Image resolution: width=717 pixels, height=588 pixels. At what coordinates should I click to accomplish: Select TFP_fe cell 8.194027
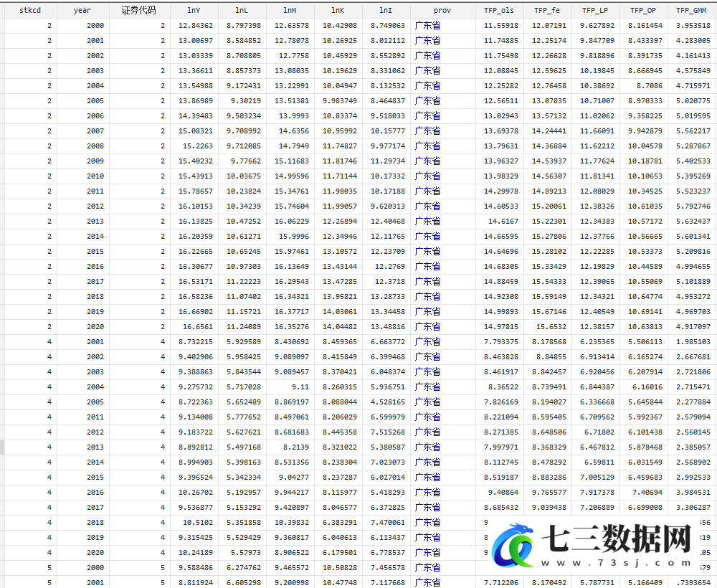pos(547,402)
